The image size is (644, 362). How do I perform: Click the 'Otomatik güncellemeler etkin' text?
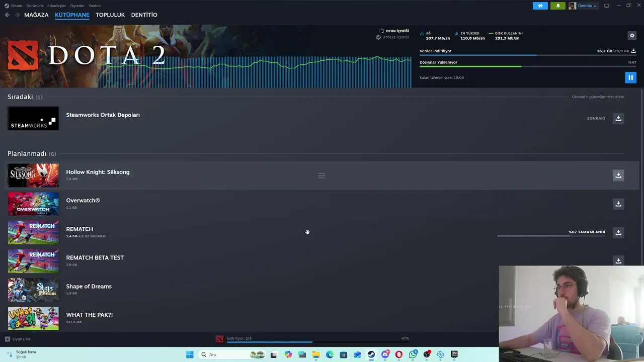click(598, 97)
